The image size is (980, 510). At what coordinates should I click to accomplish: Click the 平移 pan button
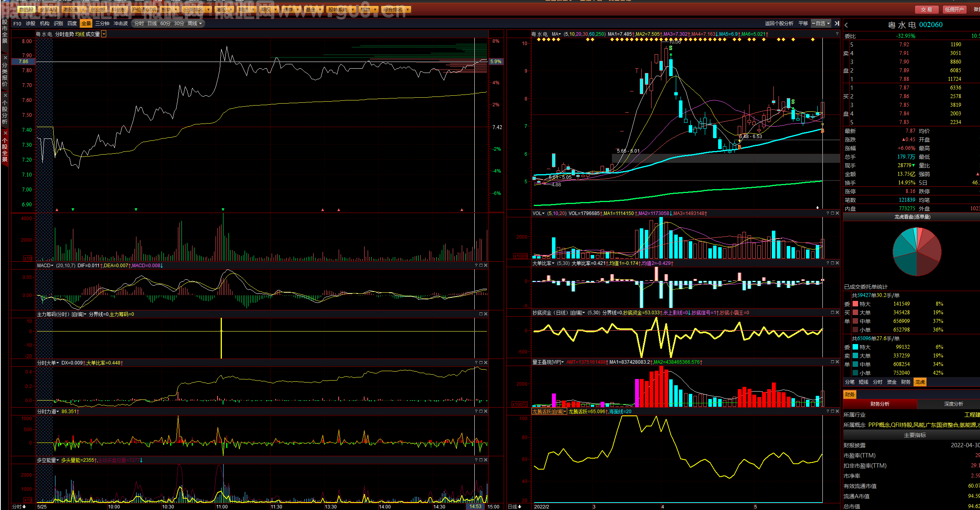[803, 24]
